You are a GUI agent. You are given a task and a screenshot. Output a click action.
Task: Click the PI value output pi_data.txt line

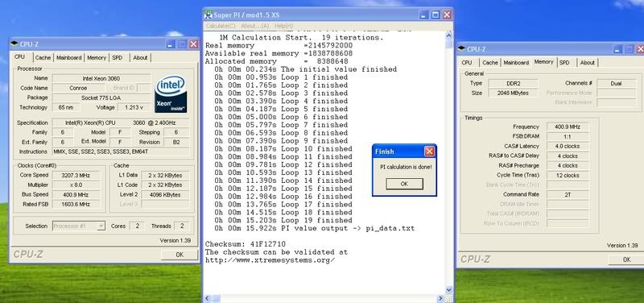point(314,229)
